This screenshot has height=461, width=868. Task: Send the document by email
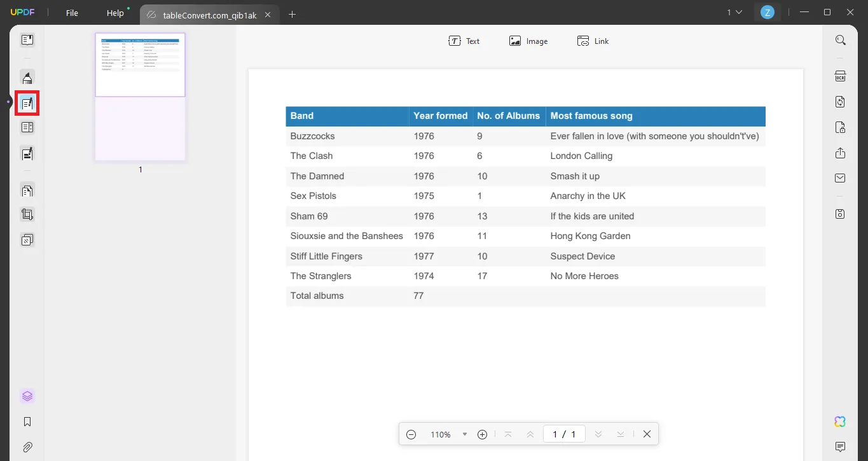pyautogui.click(x=840, y=178)
